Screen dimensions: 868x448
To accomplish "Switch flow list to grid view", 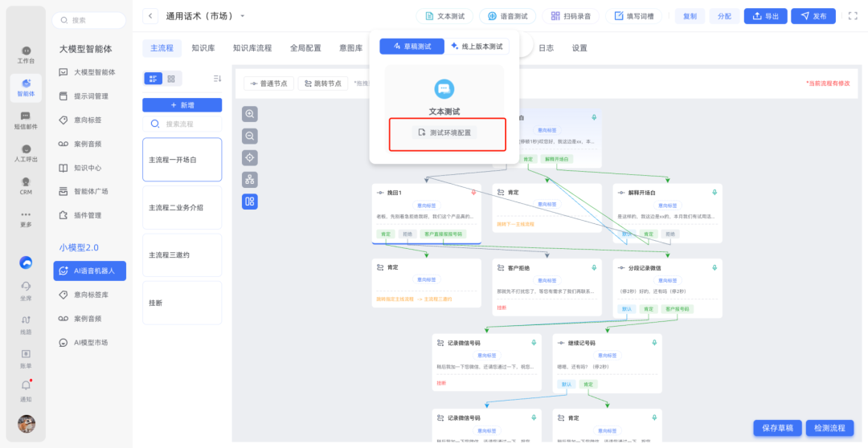I will tap(171, 79).
